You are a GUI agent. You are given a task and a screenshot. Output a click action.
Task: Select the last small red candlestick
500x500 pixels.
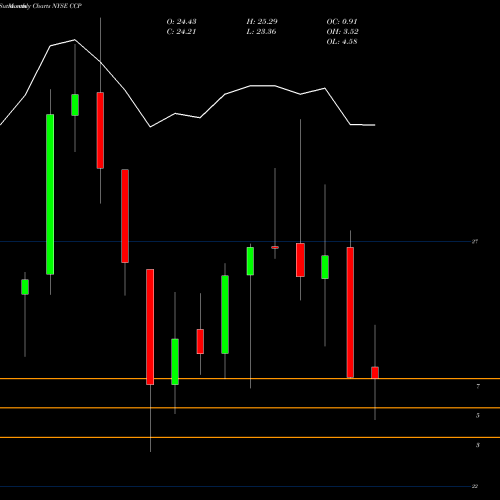pyautogui.click(x=375, y=373)
